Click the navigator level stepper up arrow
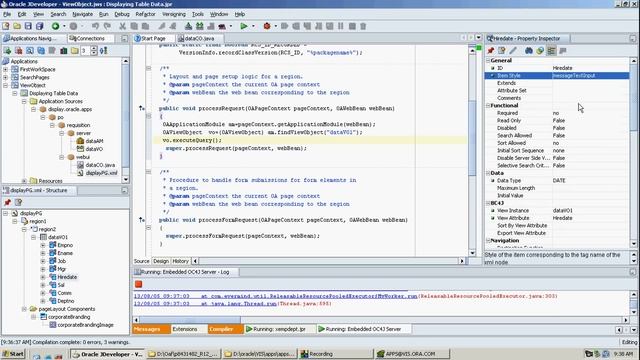Image resolution: width=640 pixels, height=360 pixels. click(94, 48)
